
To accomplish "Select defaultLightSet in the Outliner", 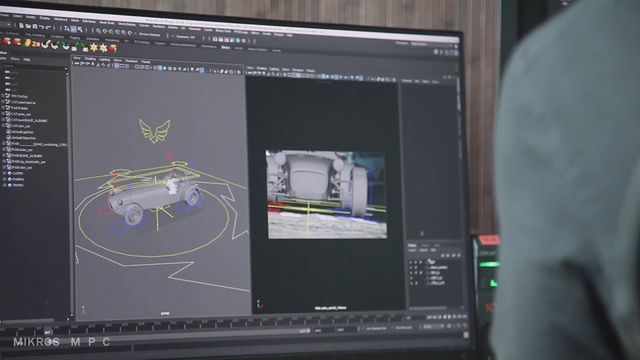I will pos(22,132).
